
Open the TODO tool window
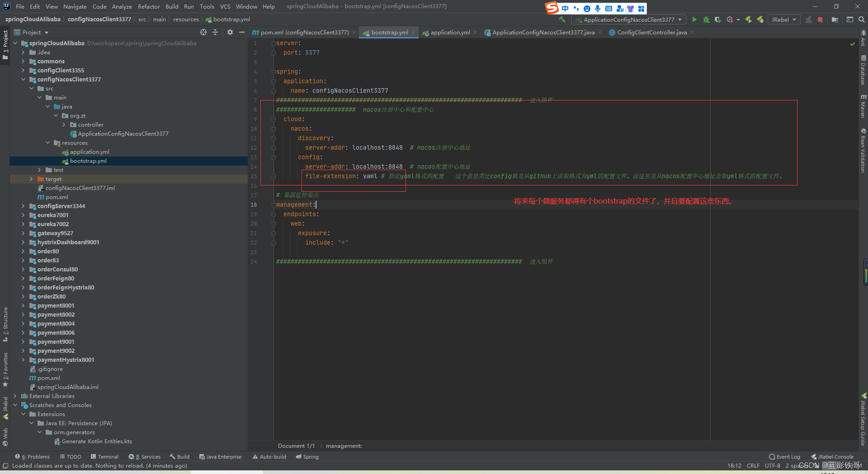(71, 457)
